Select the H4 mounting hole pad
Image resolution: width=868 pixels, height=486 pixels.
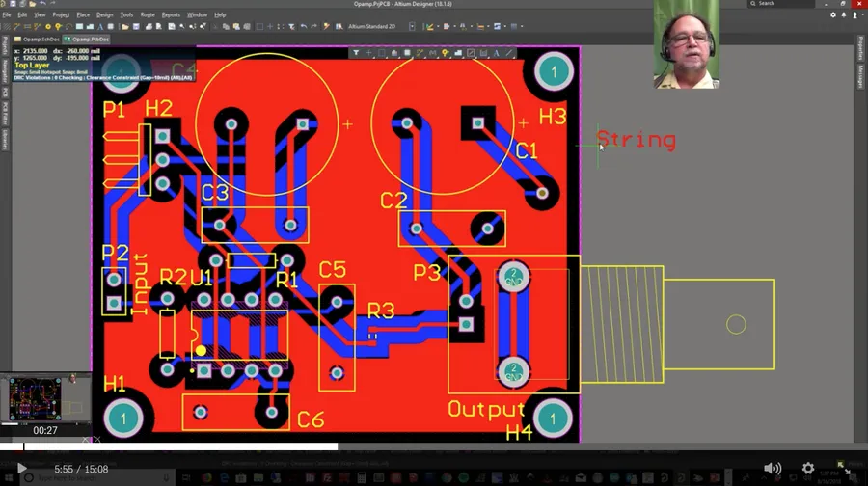(x=552, y=419)
